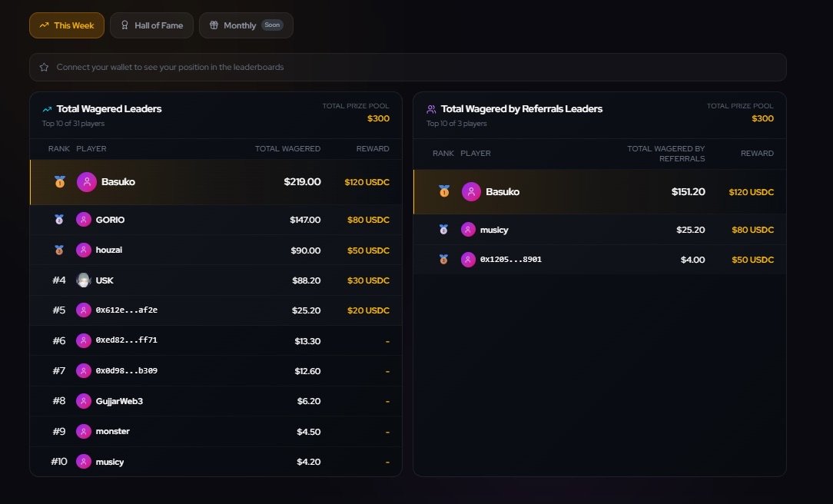Click Basuko's $219.00 total wagered
833x504 pixels.
point(302,181)
